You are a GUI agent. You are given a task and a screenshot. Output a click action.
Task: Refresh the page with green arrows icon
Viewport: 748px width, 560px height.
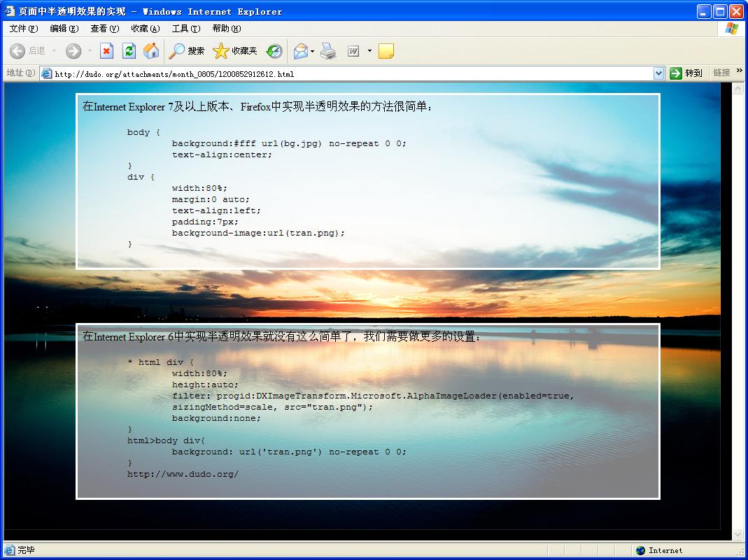coord(129,51)
